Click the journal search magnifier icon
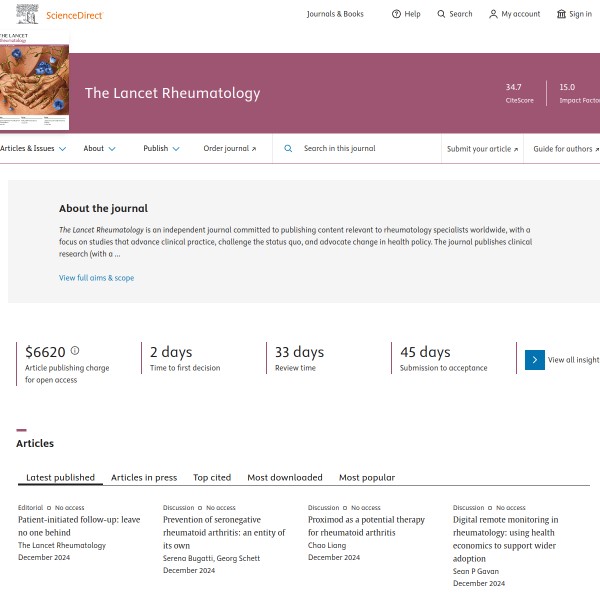600x600 pixels. click(x=288, y=149)
